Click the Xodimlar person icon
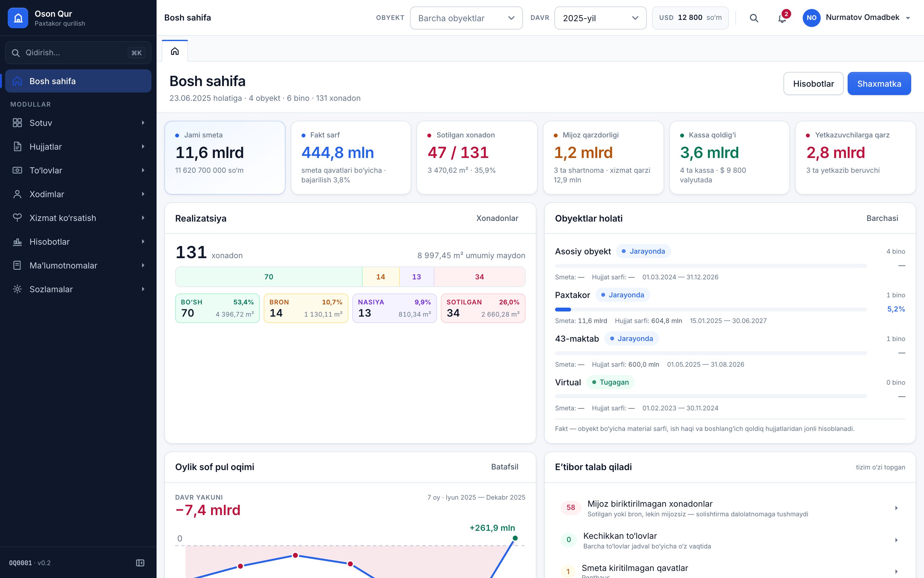The height and width of the screenshot is (578, 924). pyautogui.click(x=17, y=194)
